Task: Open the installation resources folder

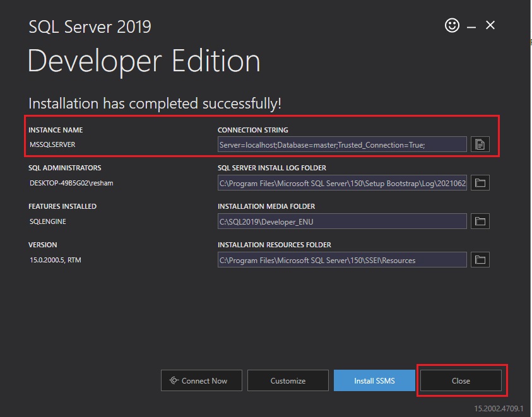Action: point(480,259)
